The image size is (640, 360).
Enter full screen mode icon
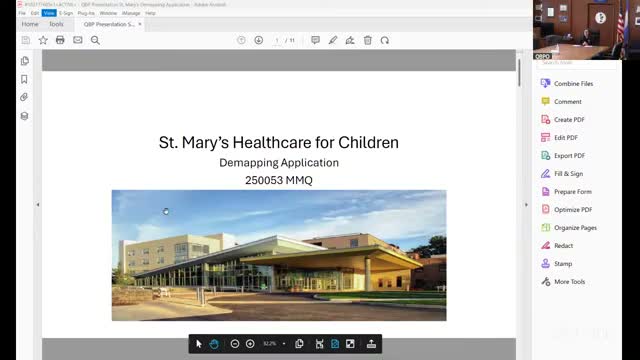pyautogui.click(x=350, y=344)
